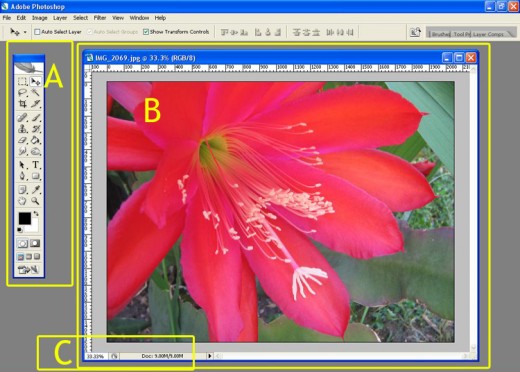Screen dimensions: 520x372
Task: Select the Pen tool
Action: point(22,176)
